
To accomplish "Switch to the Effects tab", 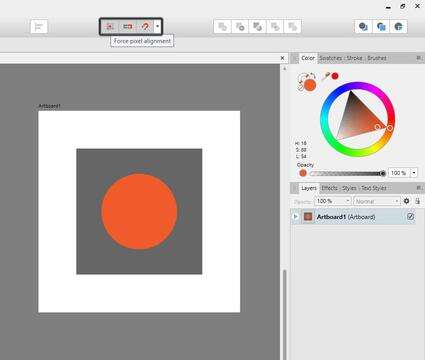I will click(330, 188).
